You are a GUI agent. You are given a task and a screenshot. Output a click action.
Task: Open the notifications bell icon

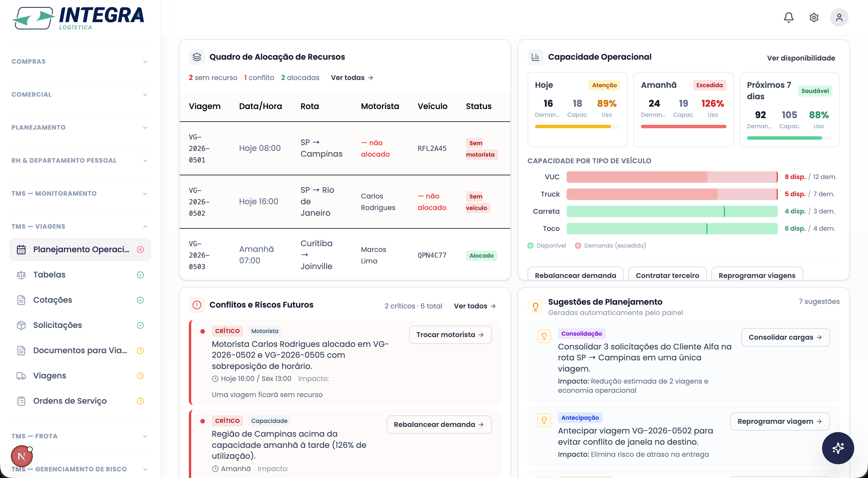788,17
